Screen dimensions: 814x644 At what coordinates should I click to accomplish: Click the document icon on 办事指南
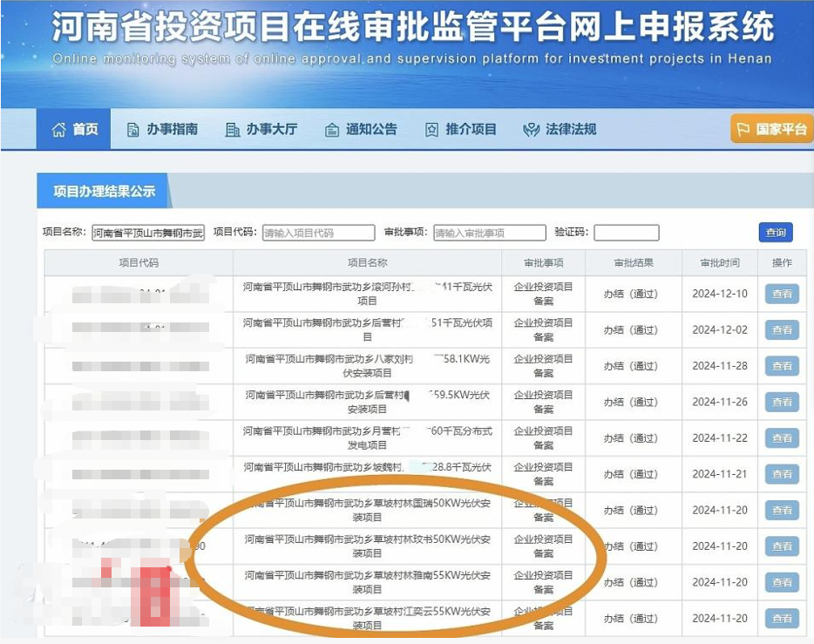point(132,129)
